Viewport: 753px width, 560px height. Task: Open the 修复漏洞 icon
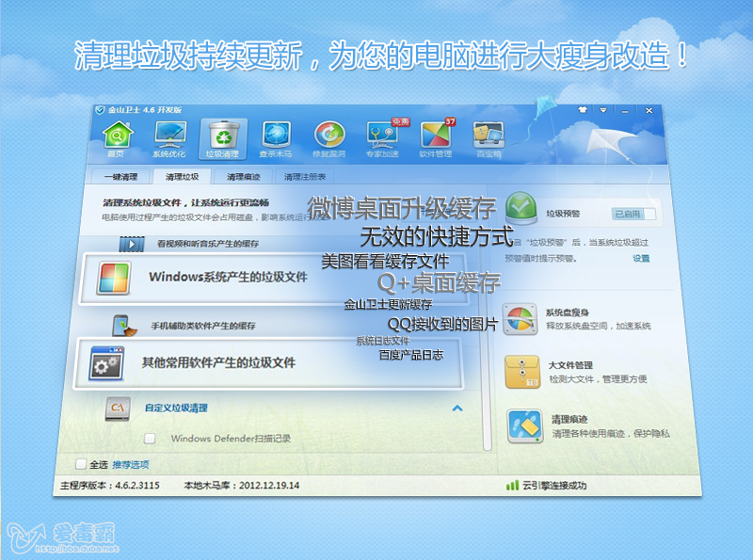tap(328, 135)
